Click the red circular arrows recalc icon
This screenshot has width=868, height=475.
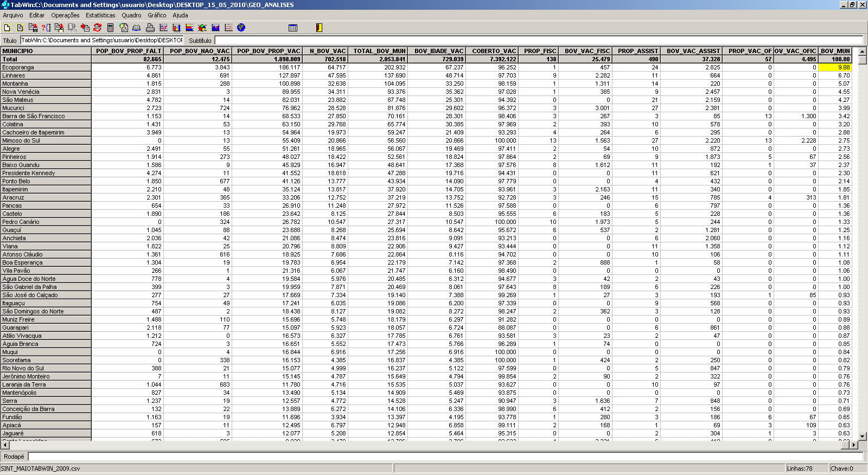click(x=98, y=28)
